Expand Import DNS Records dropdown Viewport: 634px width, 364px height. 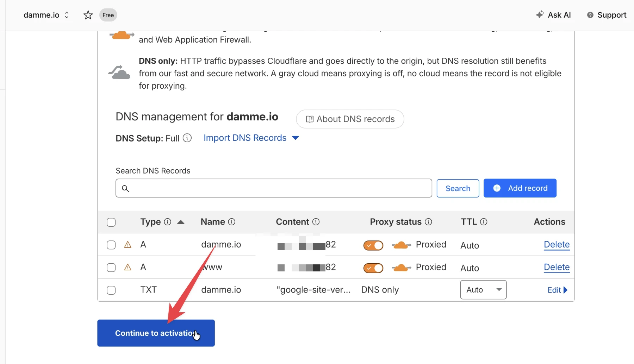point(251,138)
